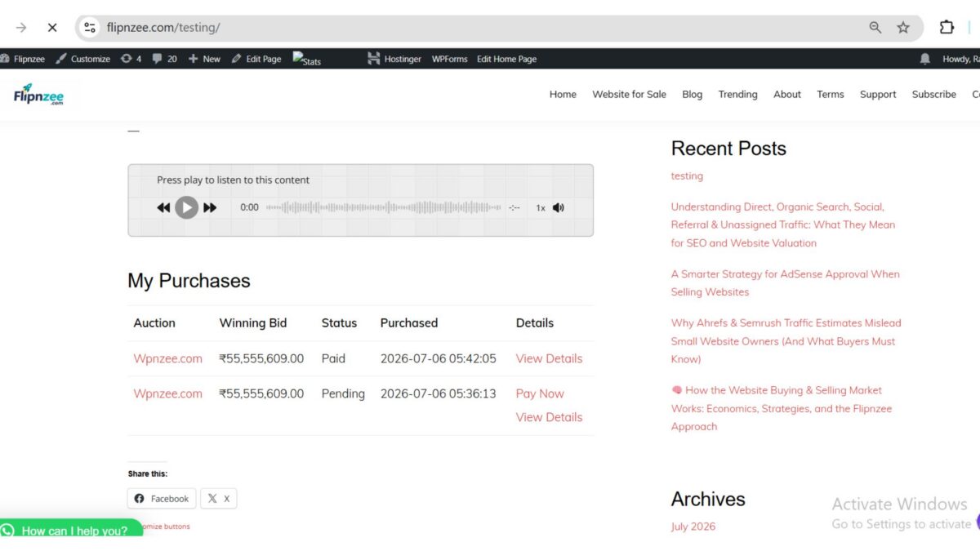The image size is (980, 551).
Task: Fast forward the audio player
Action: tap(210, 207)
